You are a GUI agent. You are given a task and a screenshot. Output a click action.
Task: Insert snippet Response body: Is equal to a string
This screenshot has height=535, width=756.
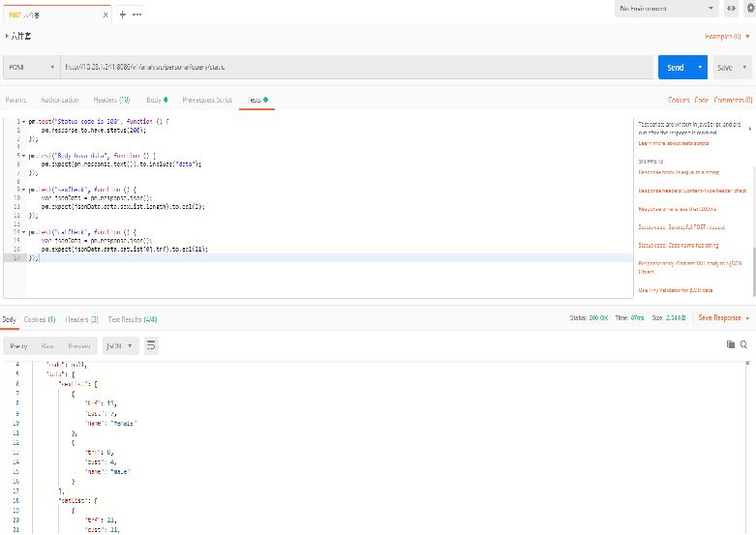point(679,172)
